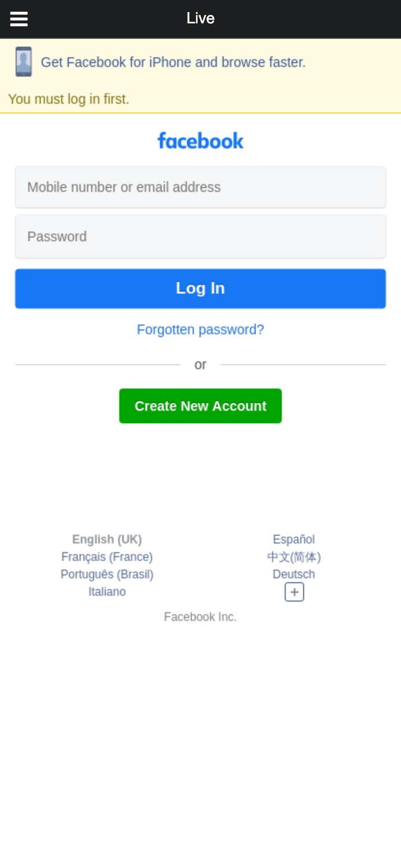Click the Facebook Inc. footer text
This screenshot has width=401, height=868.
pos(200,617)
